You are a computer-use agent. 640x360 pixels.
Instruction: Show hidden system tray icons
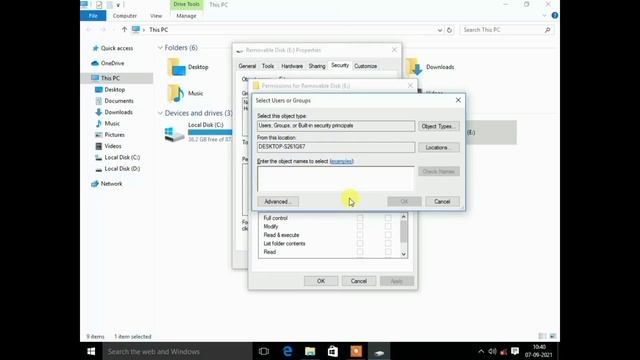click(481, 351)
